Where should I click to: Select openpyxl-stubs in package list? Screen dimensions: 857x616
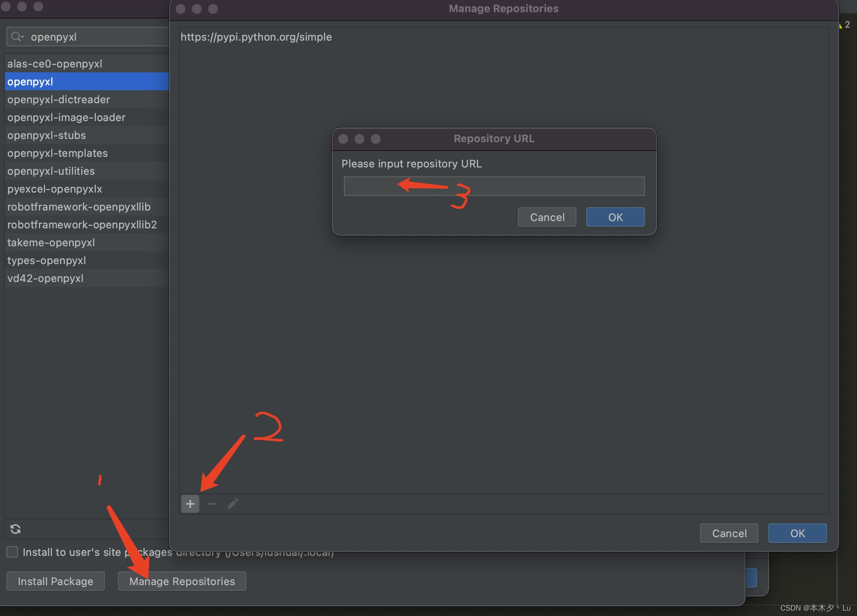coord(46,135)
